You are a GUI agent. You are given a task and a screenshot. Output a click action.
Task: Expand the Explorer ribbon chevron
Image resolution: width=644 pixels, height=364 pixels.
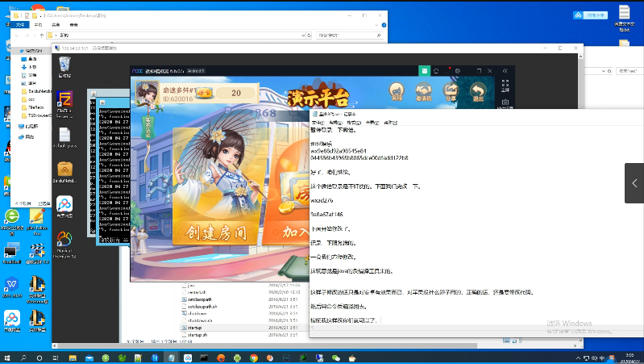tap(376, 25)
